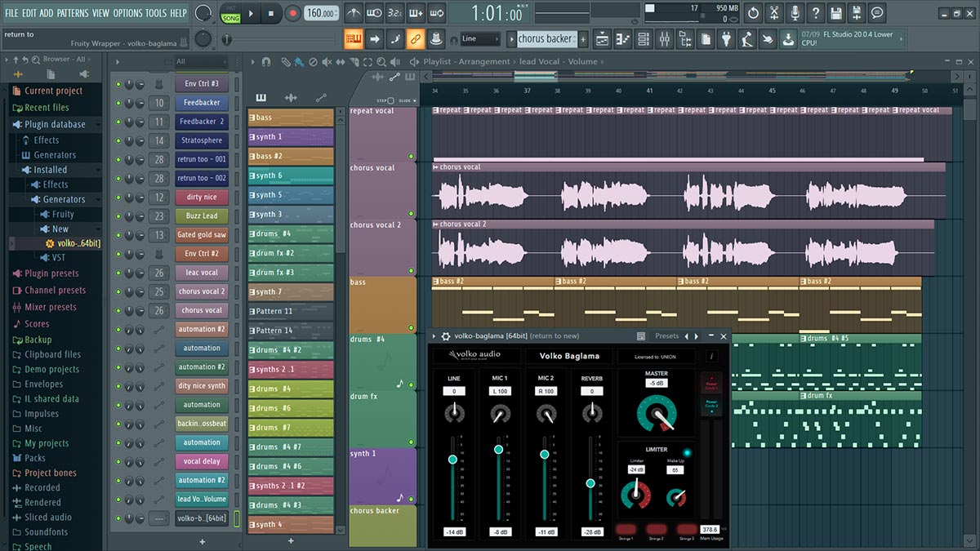Select the 'Feedbacker' channel button
Viewport: 980px width, 551px height.
(202, 103)
